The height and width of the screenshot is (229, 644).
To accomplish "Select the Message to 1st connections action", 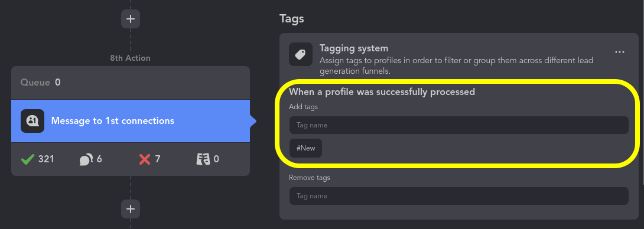I will [x=131, y=121].
